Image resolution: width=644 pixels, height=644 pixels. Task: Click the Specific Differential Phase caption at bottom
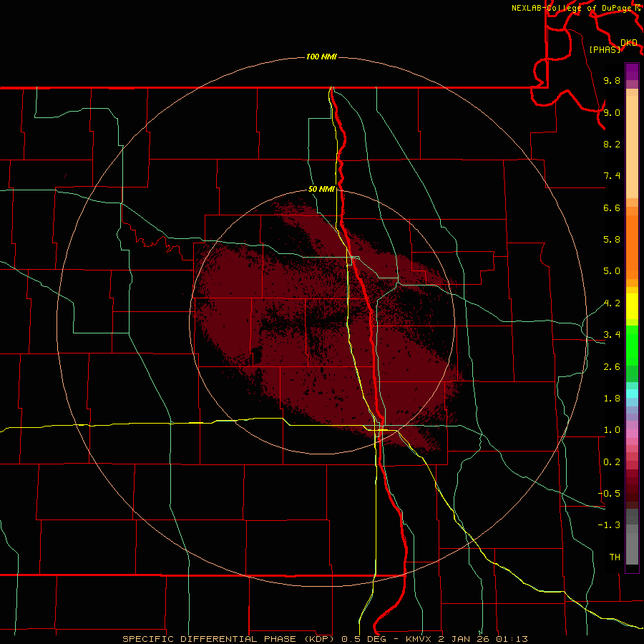325,639
